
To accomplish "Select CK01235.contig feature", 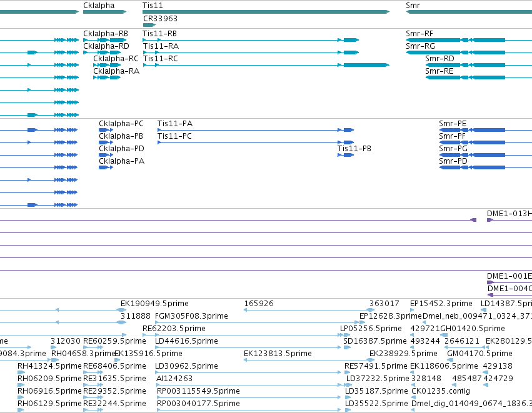I will (x=440, y=391).
